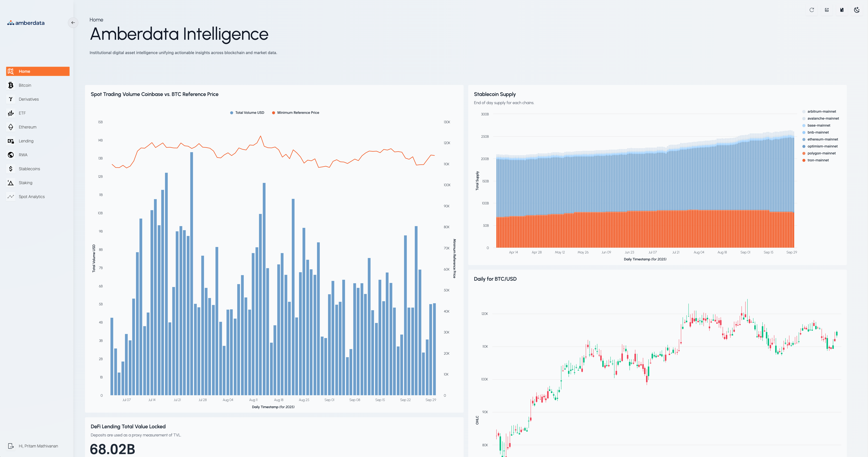This screenshot has height=457, width=868.
Task: Open the Bitcoin page in sidebar
Action: coord(25,85)
